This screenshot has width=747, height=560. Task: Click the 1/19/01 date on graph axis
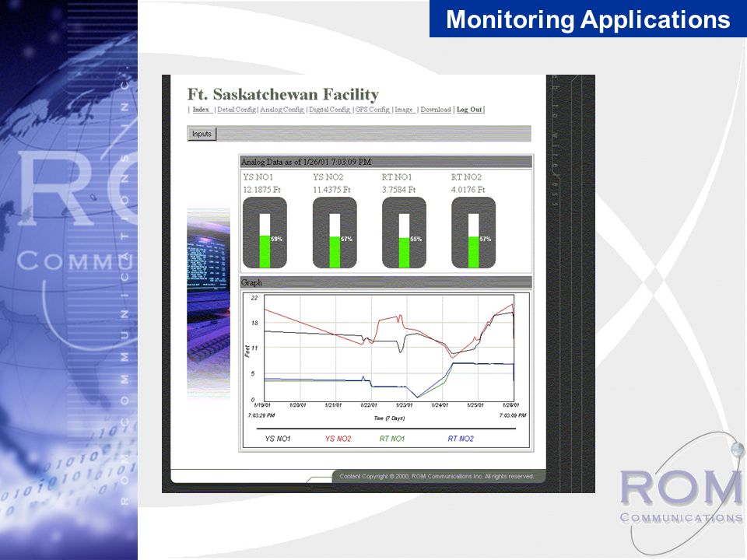[262, 405]
